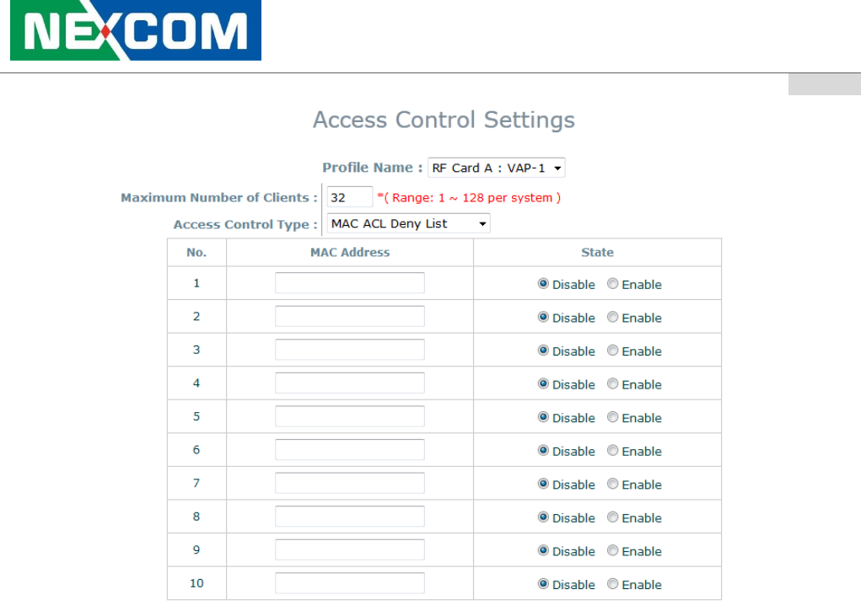This screenshot has height=616, width=861.
Task: Select the row 6 MAC Address field
Action: 349,450
